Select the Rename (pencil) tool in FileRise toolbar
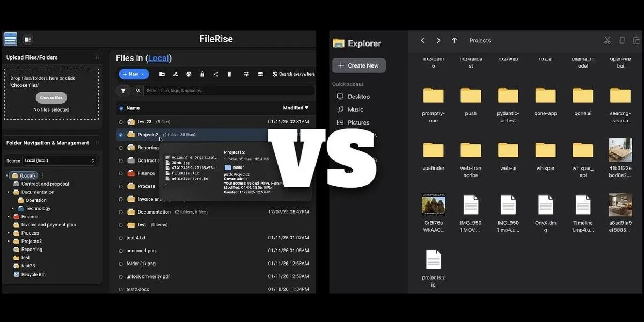 (175, 74)
